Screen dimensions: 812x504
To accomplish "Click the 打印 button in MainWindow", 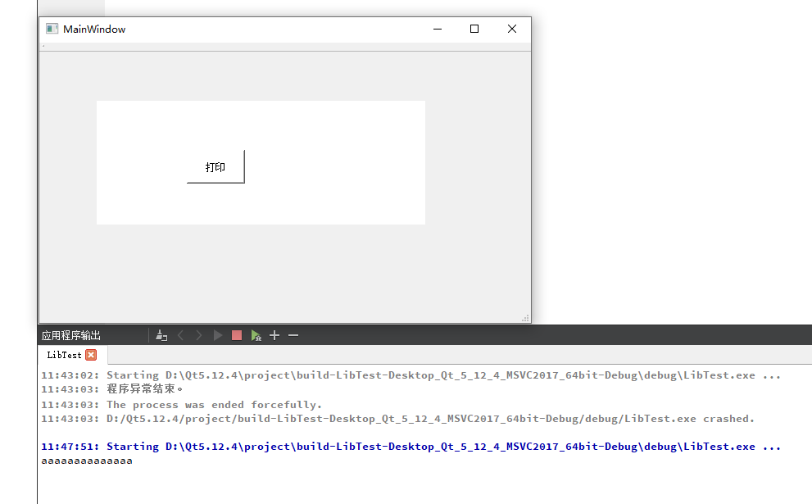I will click(215, 167).
